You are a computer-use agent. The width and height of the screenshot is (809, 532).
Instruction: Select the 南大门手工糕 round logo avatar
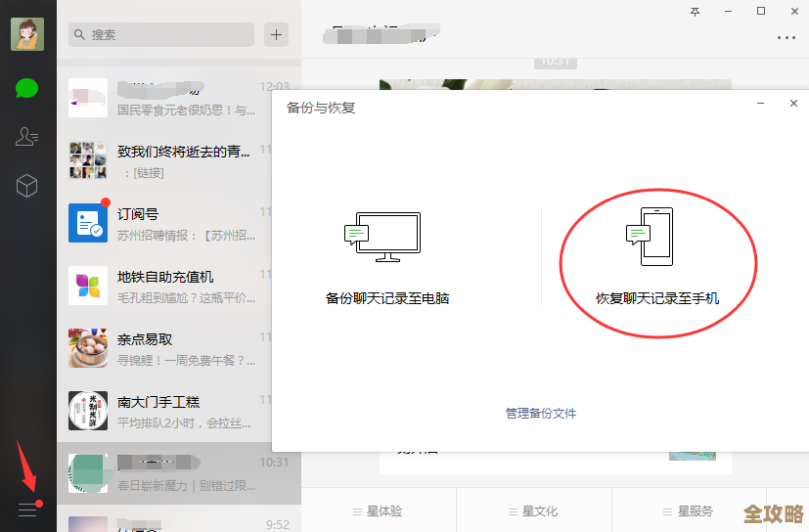click(x=88, y=411)
